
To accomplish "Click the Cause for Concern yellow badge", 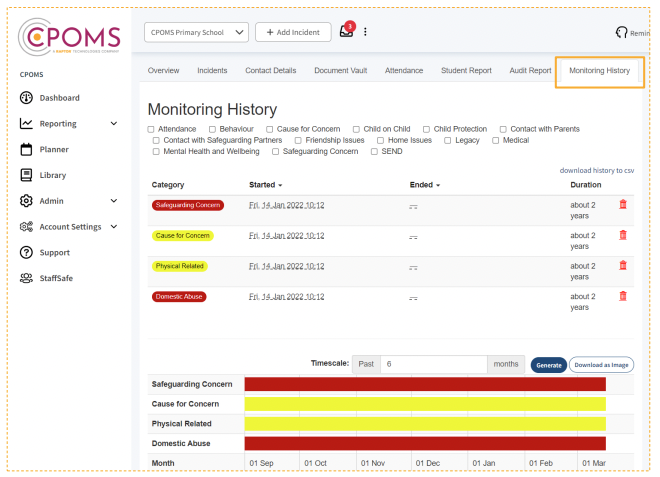I will [183, 235].
